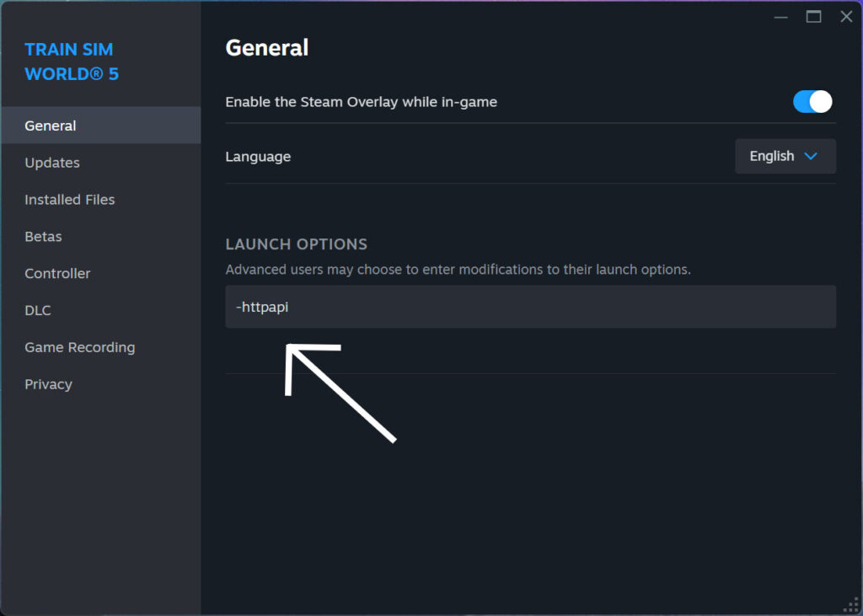
Task: Open the DLC section
Action: click(x=101, y=310)
